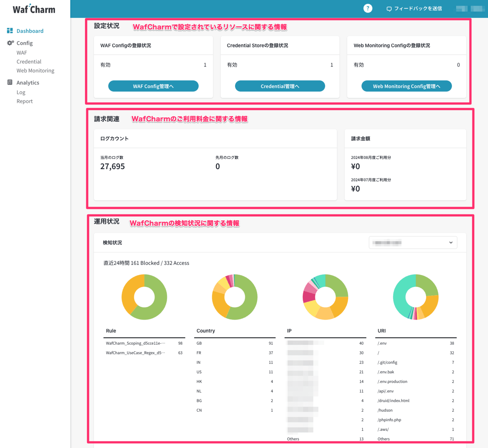Screen dimensions: 488x448
Task: Click the /api/.env URI row
Action: [x=416, y=391]
